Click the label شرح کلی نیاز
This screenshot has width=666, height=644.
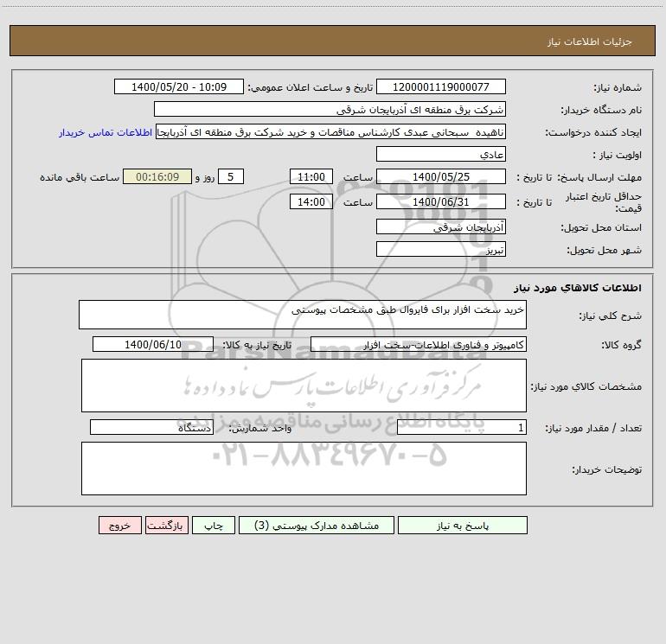pos(611,316)
